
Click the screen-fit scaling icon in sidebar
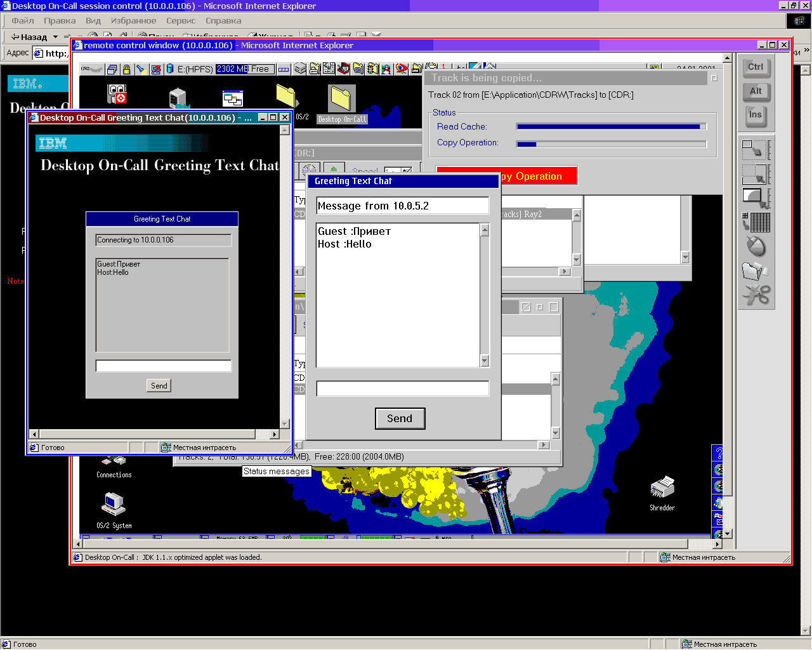click(756, 198)
